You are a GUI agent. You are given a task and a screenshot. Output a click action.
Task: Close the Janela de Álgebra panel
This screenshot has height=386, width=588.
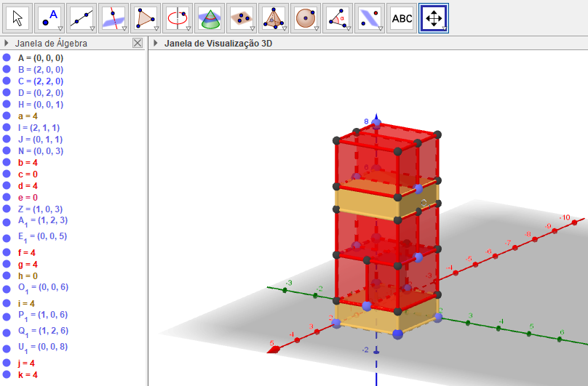pos(138,44)
